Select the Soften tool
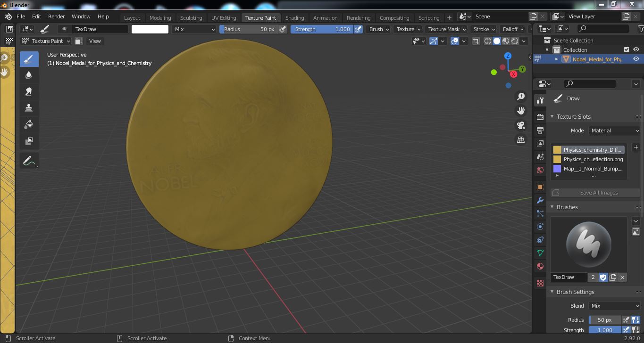The image size is (644, 343). click(29, 75)
